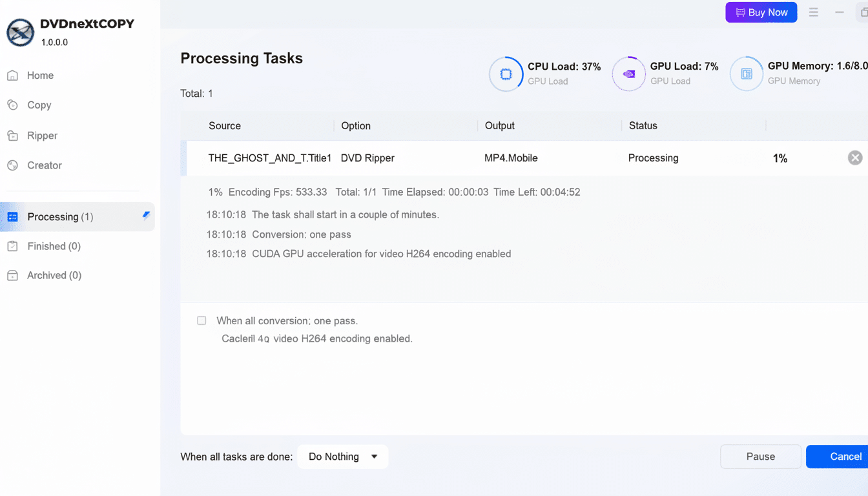
Task: Enable the 'When all conversion' checkbox
Action: coord(201,320)
